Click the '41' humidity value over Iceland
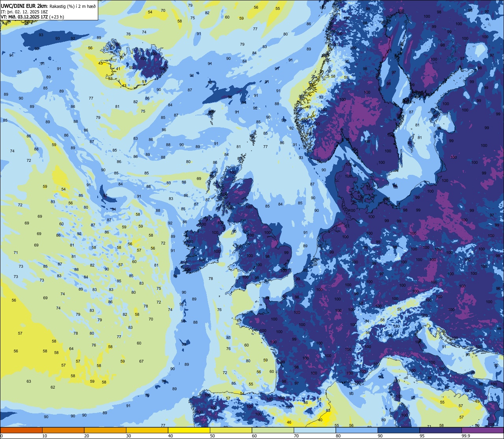The height and width of the screenshot is (439, 504). pos(118,69)
